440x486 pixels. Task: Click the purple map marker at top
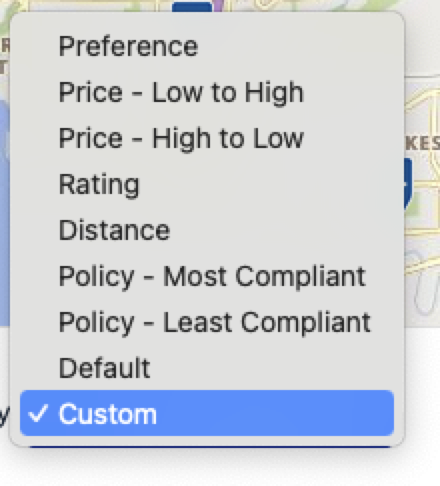click(217, 5)
